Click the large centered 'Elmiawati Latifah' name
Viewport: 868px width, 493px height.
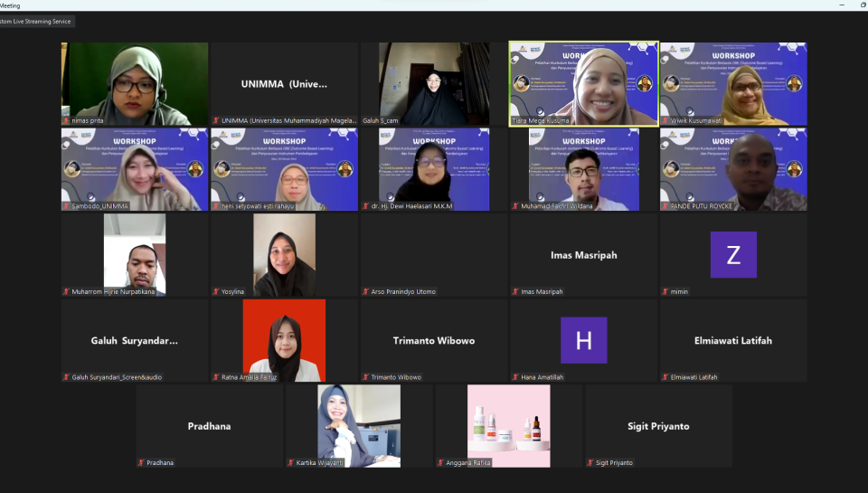[733, 341]
